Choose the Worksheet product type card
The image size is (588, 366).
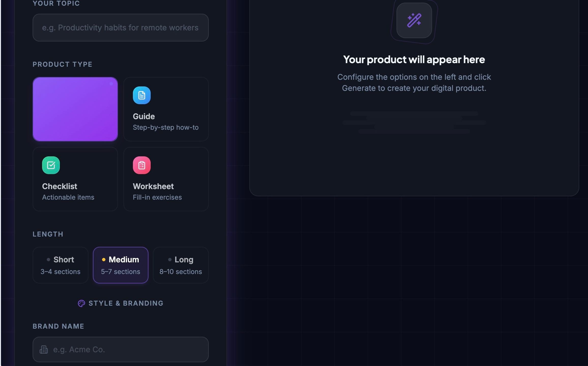tap(166, 179)
